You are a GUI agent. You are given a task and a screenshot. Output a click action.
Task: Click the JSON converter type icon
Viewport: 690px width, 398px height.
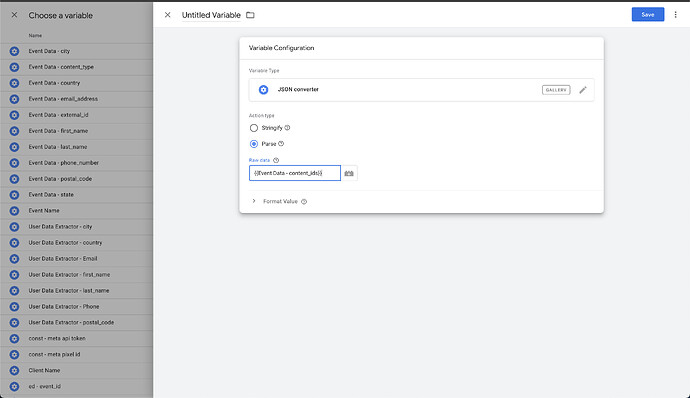pos(263,90)
